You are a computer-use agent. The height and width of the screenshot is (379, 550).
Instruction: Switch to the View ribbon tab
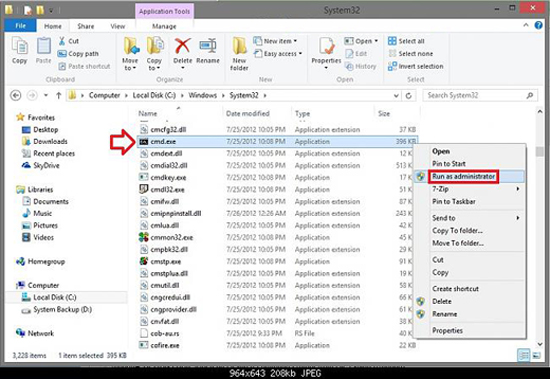click(x=118, y=26)
